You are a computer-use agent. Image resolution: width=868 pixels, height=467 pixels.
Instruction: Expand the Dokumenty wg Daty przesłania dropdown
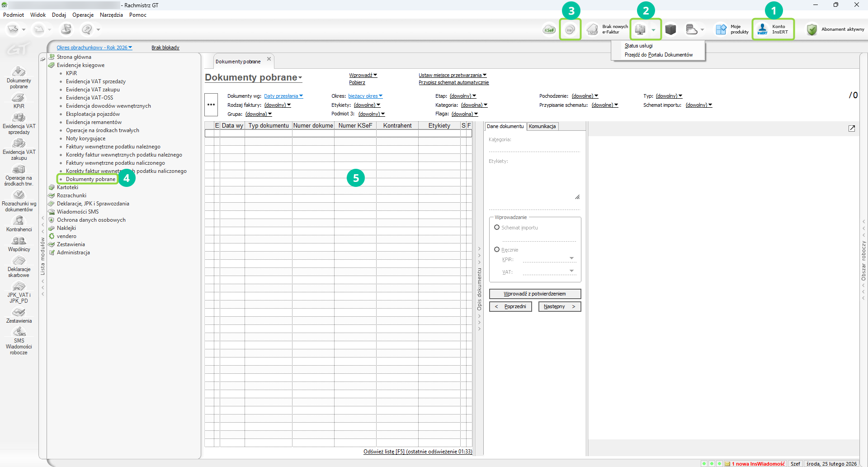[283, 96]
